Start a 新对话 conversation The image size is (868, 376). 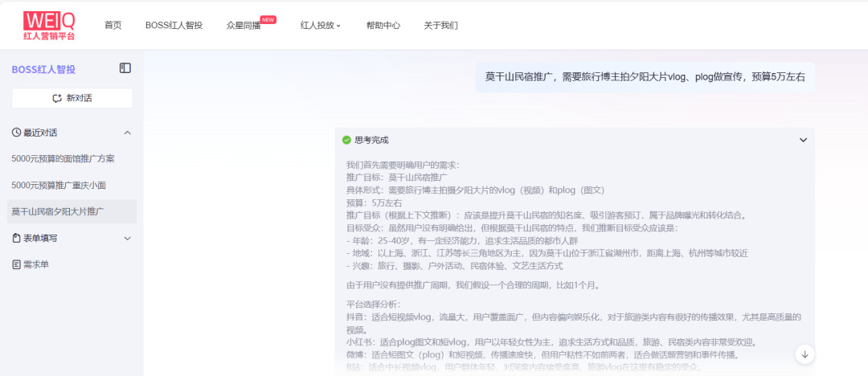click(72, 99)
